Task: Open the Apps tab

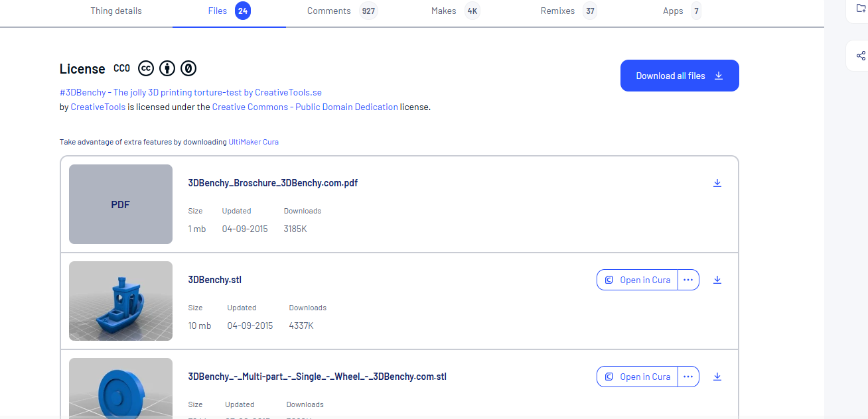Action: pyautogui.click(x=682, y=11)
